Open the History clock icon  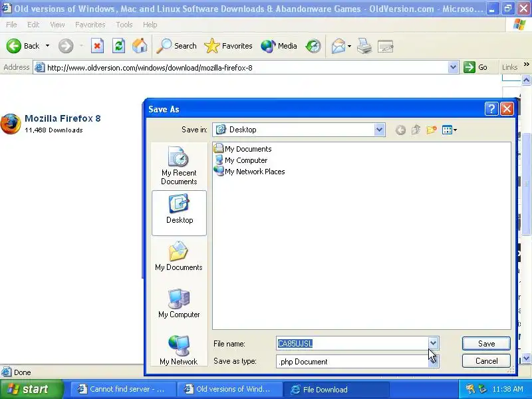pos(313,46)
